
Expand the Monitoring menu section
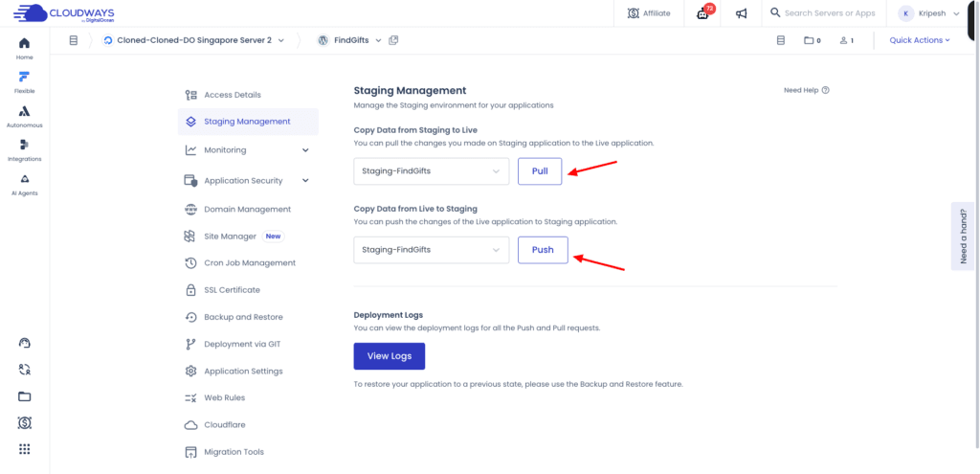tap(248, 150)
